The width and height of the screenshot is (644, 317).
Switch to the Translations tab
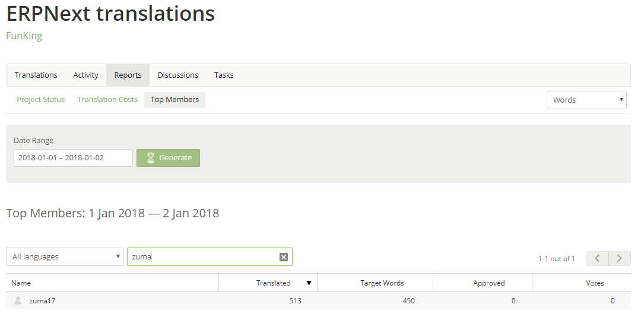tap(36, 75)
